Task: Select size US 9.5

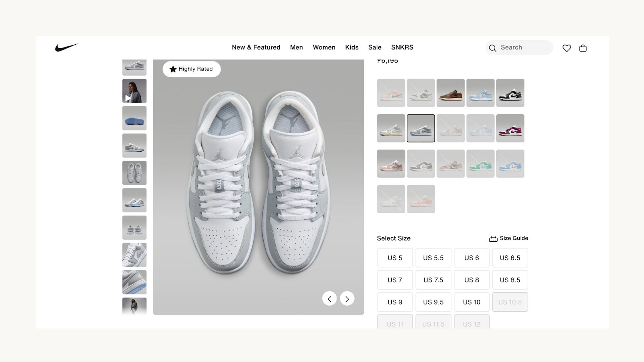Action: coord(433,302)
